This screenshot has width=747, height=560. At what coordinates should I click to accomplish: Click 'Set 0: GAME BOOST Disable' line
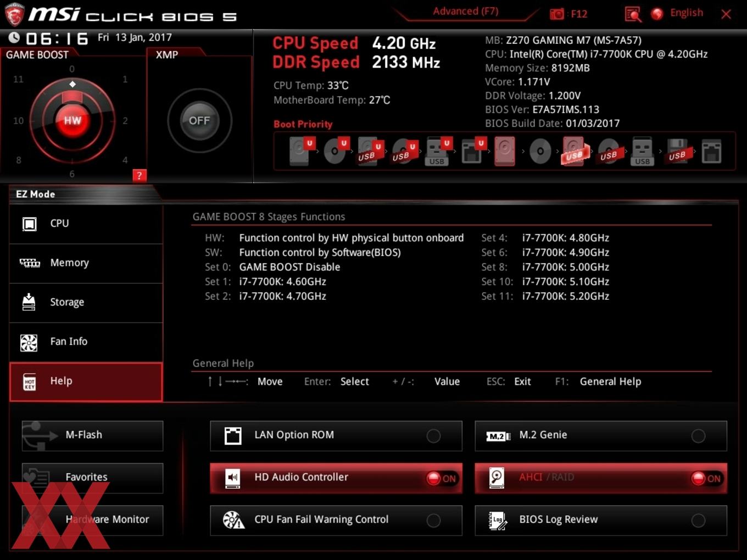pos(272,267)
